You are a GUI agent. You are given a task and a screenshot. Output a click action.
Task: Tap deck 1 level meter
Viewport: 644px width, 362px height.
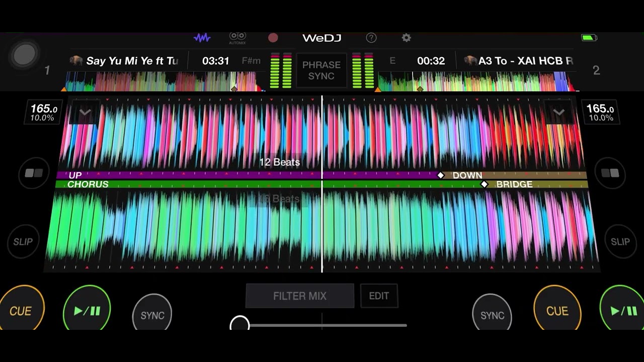tap(281, 70)
